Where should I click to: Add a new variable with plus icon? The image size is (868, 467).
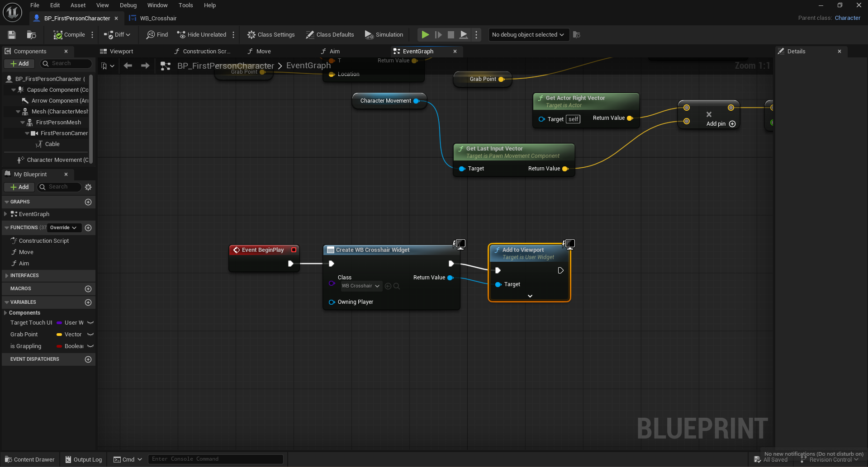pyautogui.click(x=88, y=302)
